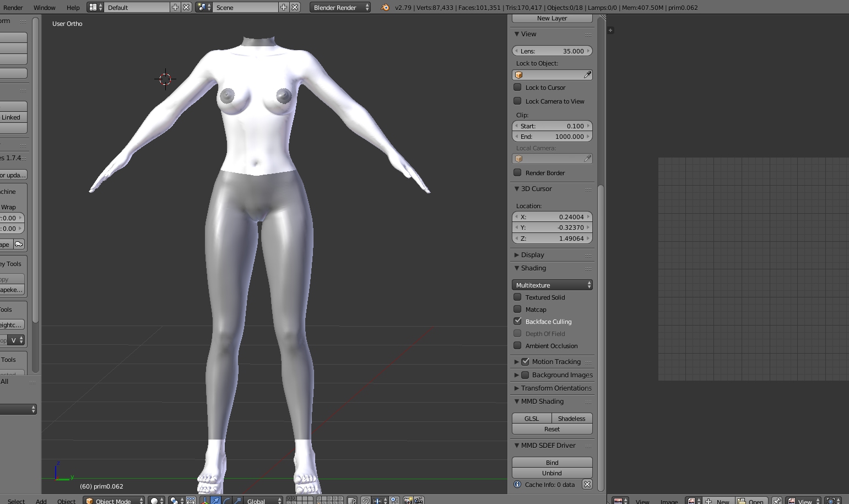Collapse the 3D Cursor panel
Image resolution: width=849 pixels, height=504 pixels.
tap(517, 189)
